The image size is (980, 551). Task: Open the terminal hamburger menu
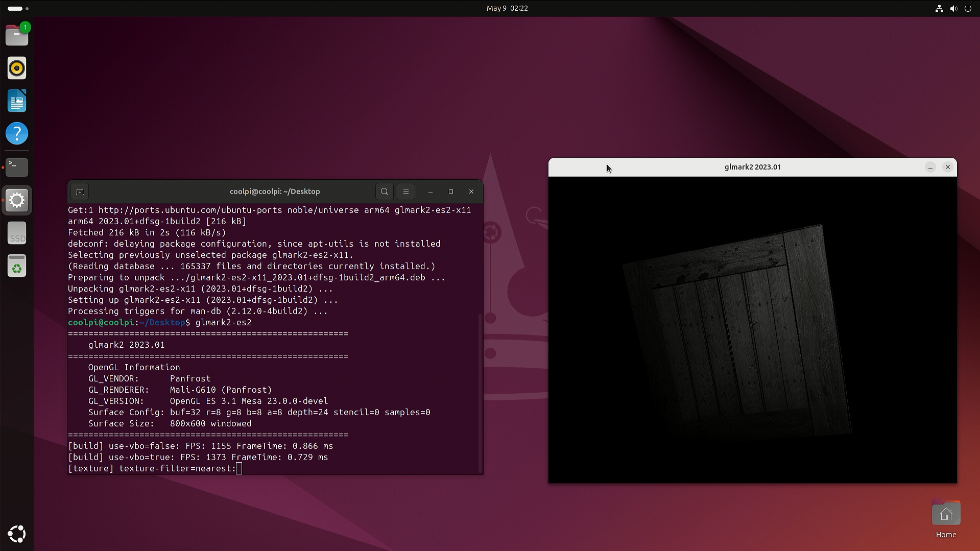[406, 191]
